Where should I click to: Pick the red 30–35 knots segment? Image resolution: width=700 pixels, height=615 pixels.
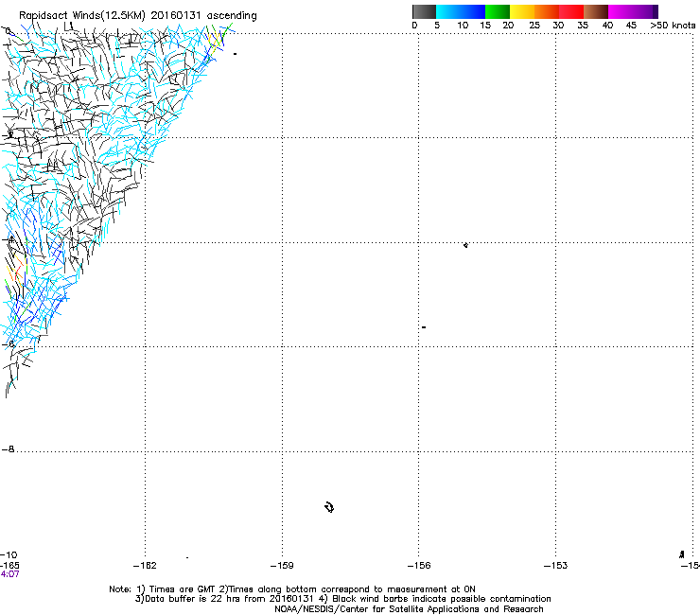(571, 11)
